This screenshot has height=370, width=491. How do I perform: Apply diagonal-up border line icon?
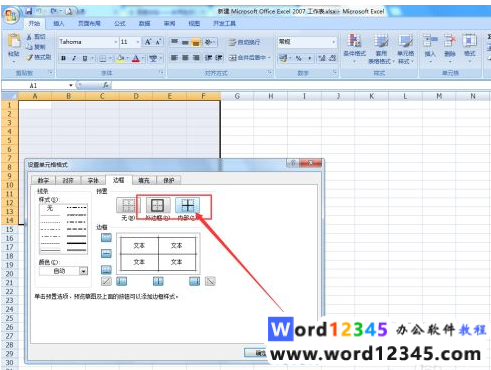click(106, 281)
